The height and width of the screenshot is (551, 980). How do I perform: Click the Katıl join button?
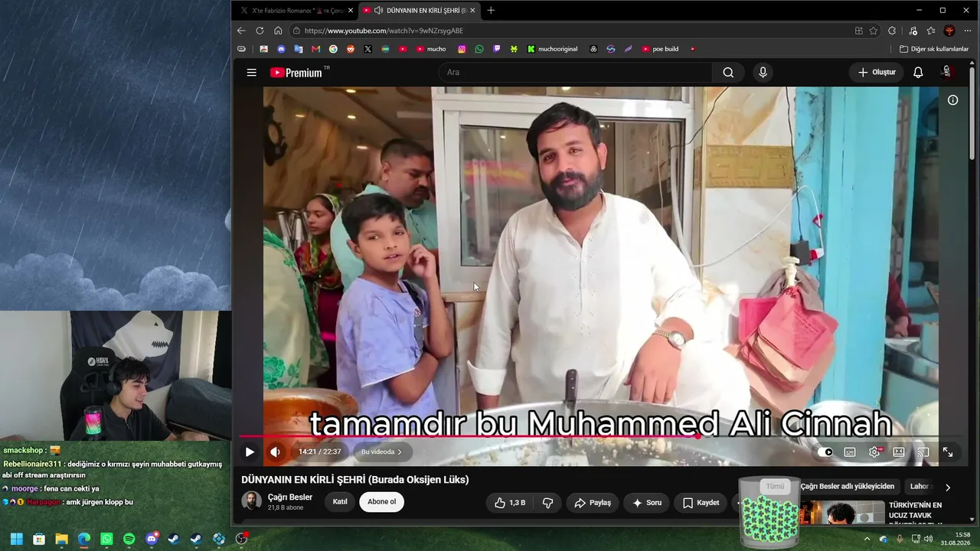point(340,502)
